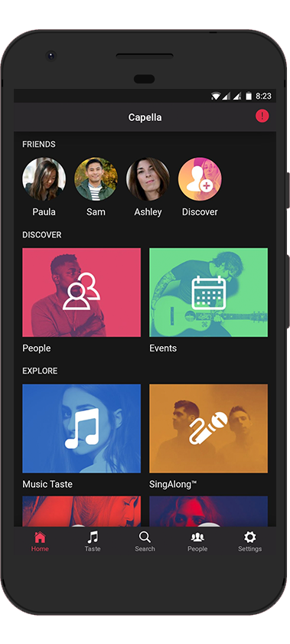Screen dimensions: 290x644
Task: Open the People discover tile
Action: click(82, 293)
